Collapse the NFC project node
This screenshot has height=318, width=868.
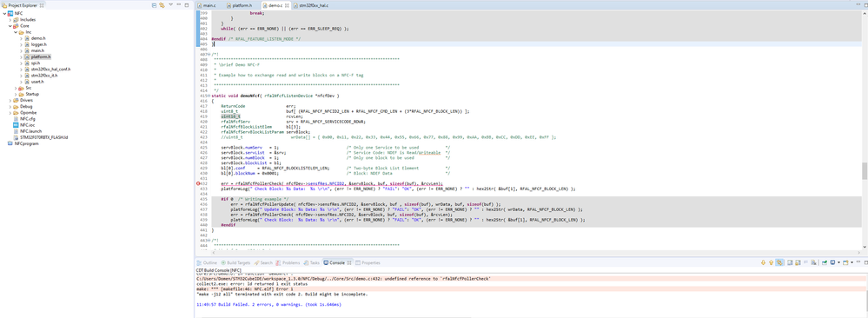pyautogui.click(x=3, y=13)
